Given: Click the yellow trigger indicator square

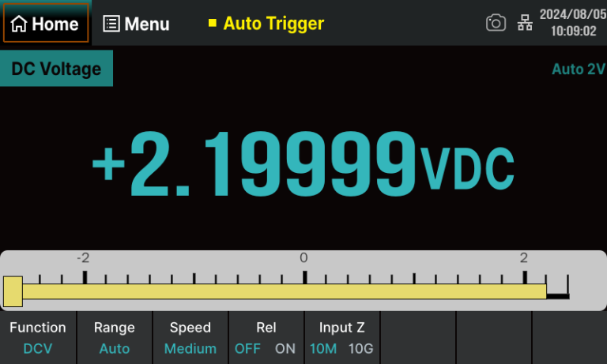Looking at the screenshot, I should click(212, 23).
